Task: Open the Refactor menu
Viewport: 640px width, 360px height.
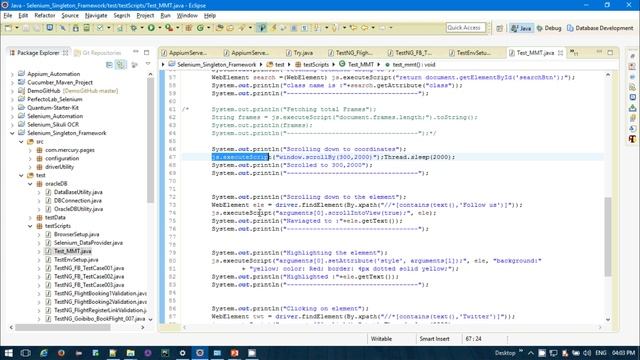Action: coord(45,16)
